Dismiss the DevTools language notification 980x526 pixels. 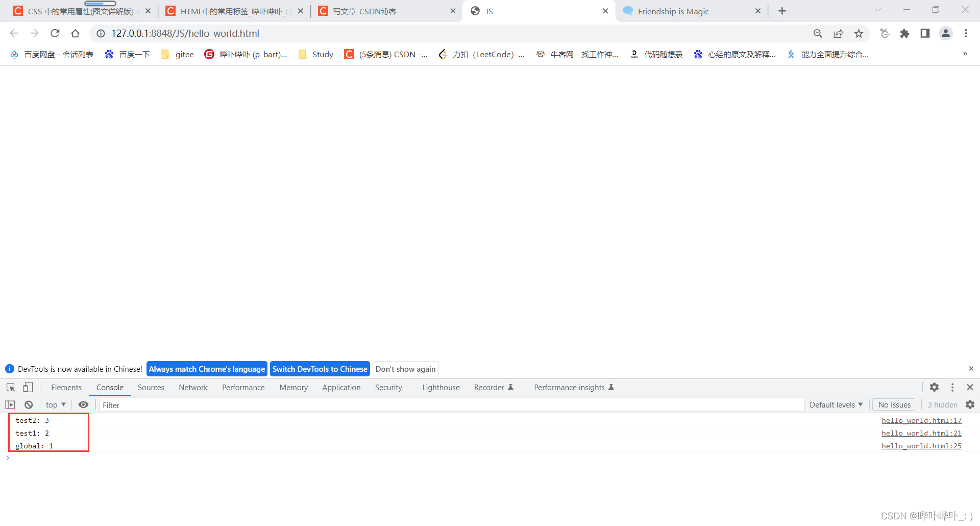click(x=971, y=368)
